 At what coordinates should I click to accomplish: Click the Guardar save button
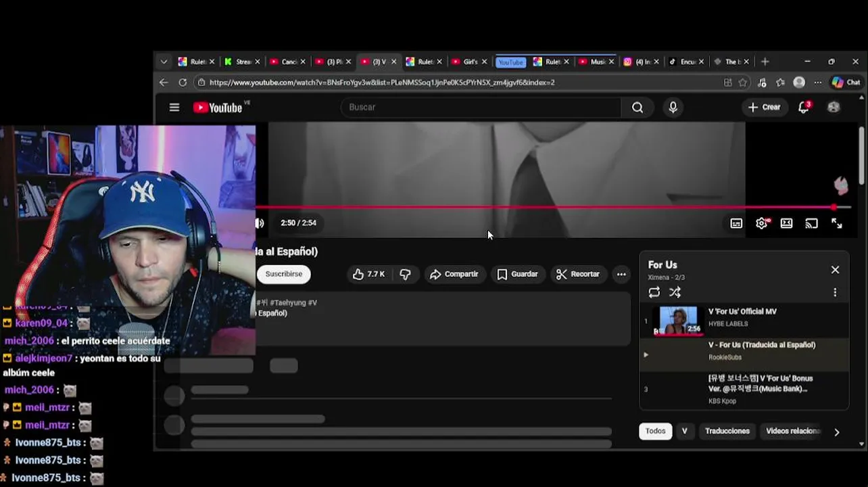[518, 274]
